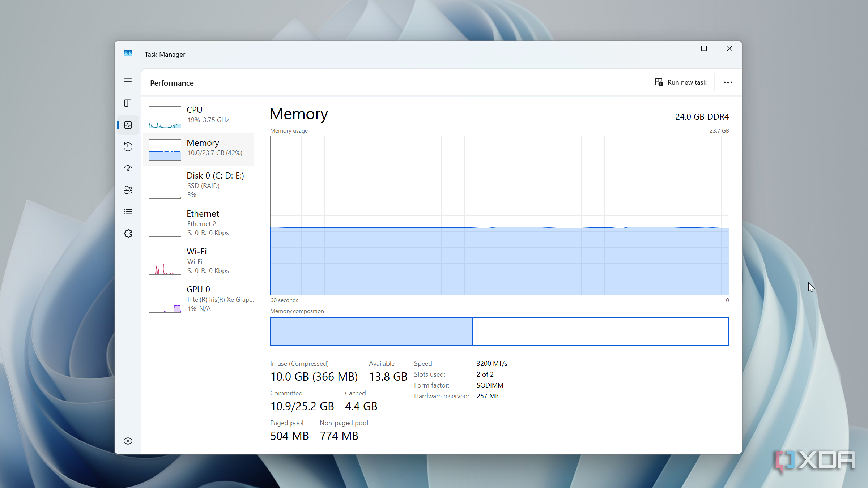
Task: Click the '774 MB' non-paged pool value
Action: click(339, 436)
